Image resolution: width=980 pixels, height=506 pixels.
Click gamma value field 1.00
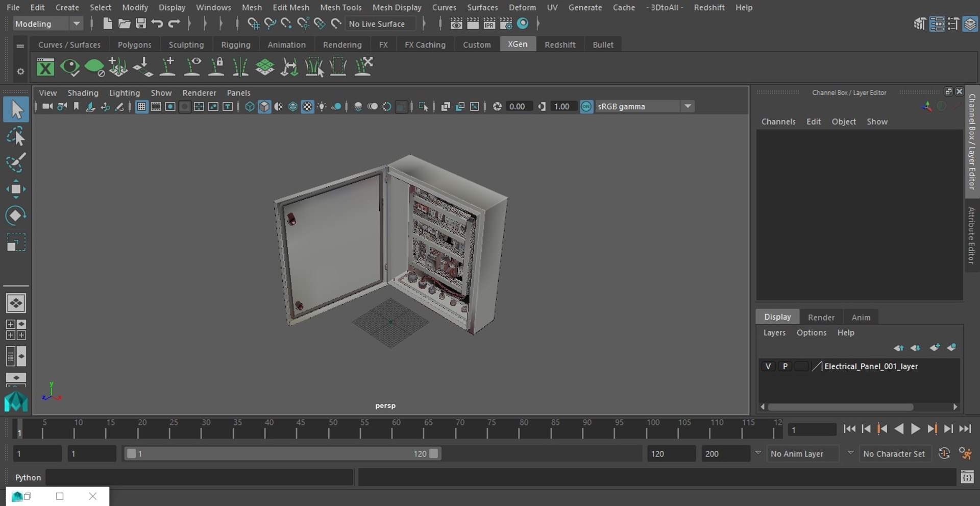[x=563, y=106]
